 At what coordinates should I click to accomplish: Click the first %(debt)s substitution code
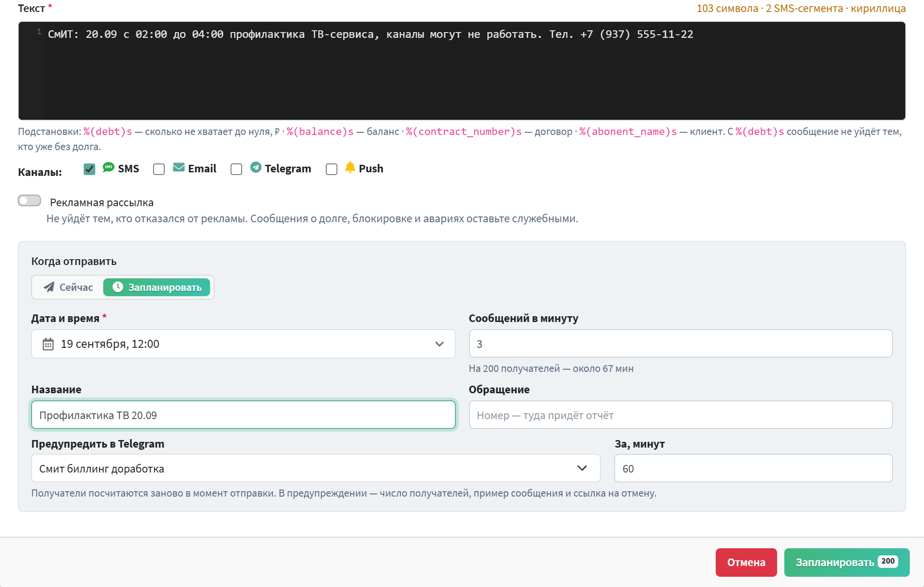108,132
